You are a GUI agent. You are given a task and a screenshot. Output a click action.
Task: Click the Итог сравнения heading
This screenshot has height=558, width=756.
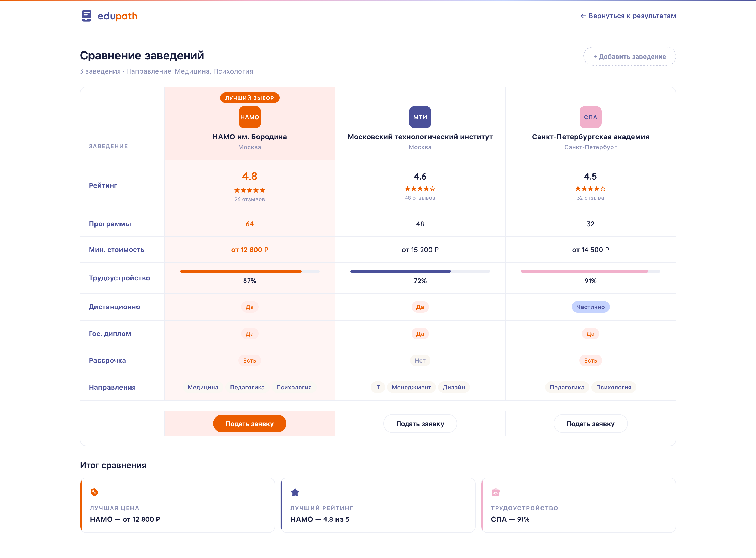pyautogui.click(x=113, y=466)
